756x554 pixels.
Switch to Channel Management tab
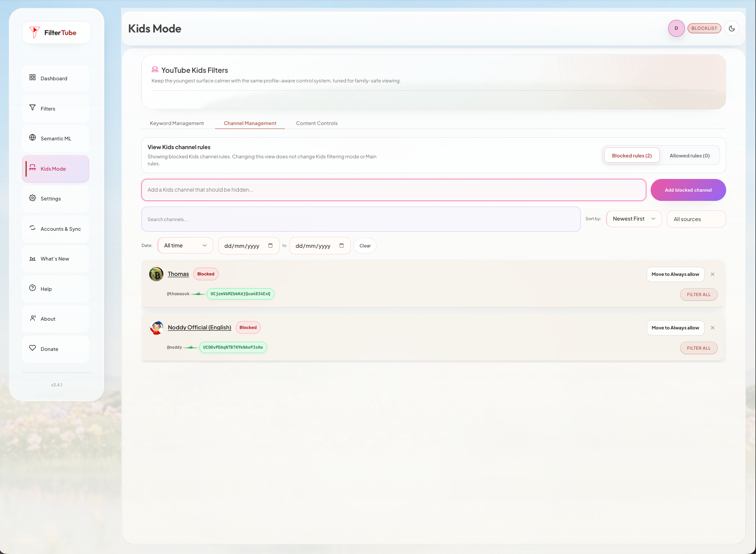click(250, 123)
